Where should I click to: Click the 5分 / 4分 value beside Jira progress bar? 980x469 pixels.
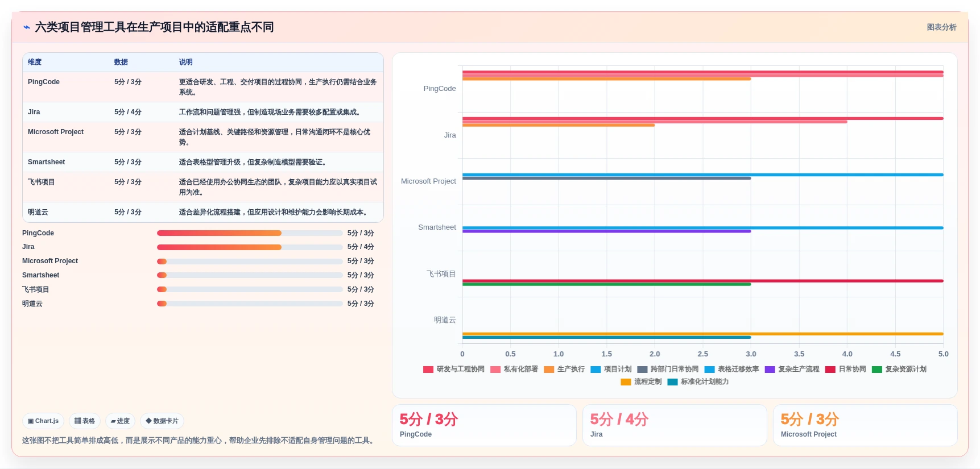coord(361,247)
